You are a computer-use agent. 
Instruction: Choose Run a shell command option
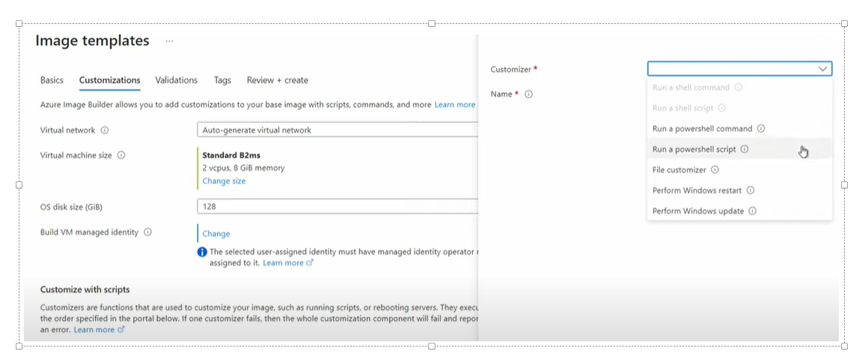(x=739, y=88)
